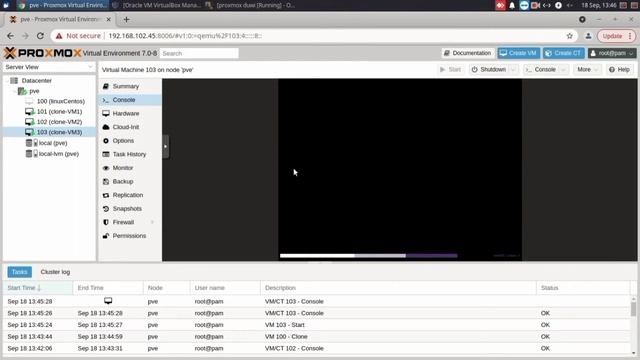The image size is (640, 360).
Task: Select the Console menu item
Action: click(x=130, y=100)
